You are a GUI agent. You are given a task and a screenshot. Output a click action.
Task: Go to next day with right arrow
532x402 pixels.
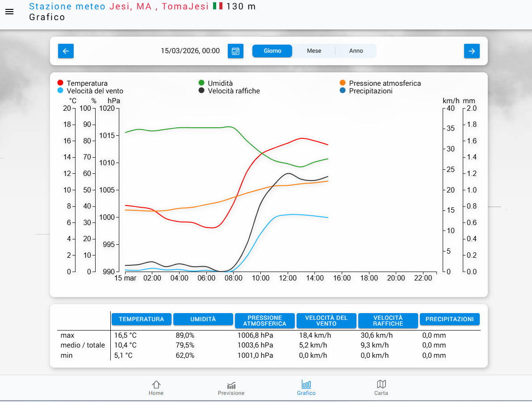[472, 51]
